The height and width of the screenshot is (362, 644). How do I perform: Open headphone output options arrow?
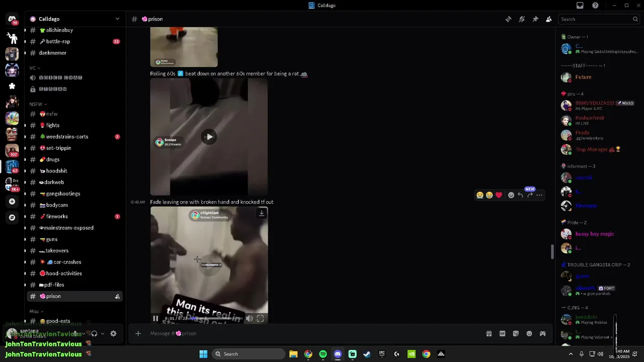point(103,333)
